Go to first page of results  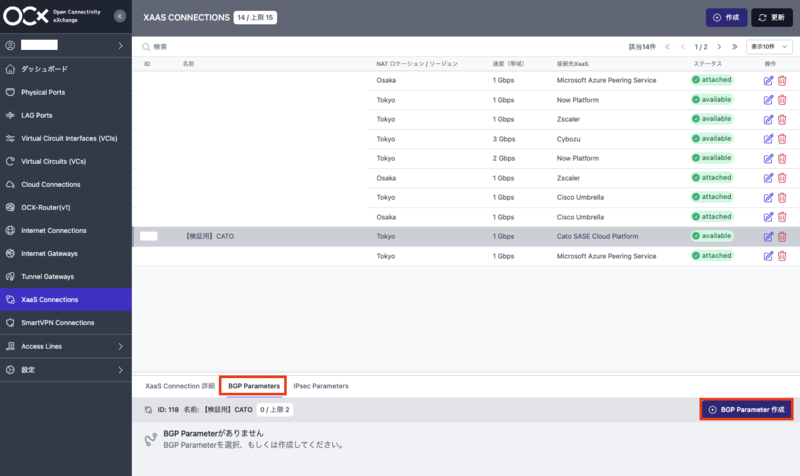pyautogui.click(x=667, y=46)
